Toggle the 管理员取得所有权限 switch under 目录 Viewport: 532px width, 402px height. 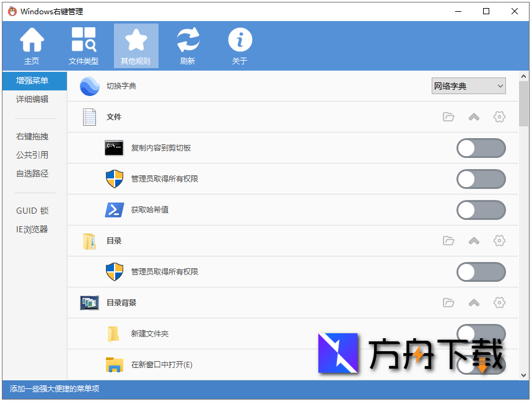click(x=481, y=272)
